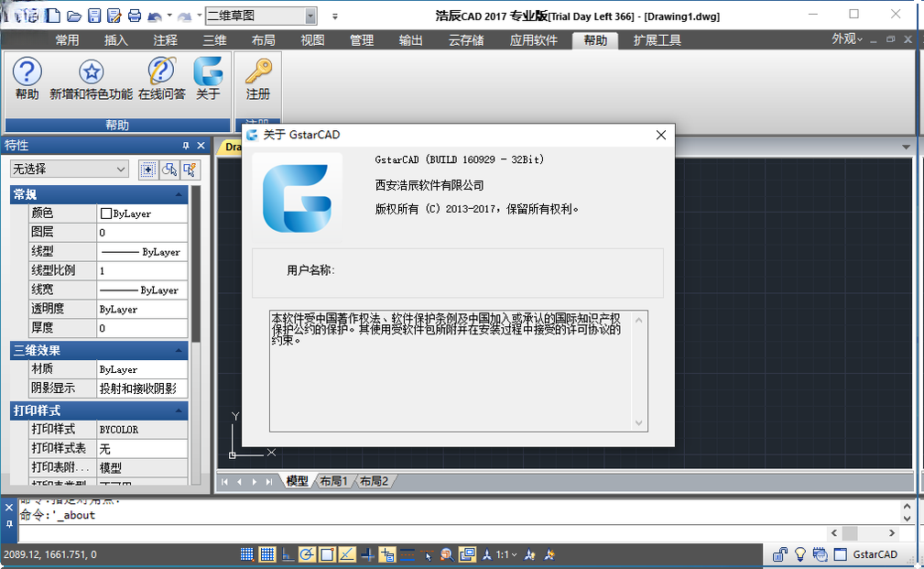Open the 帮助 help icon in ribbon

point(27,79)
